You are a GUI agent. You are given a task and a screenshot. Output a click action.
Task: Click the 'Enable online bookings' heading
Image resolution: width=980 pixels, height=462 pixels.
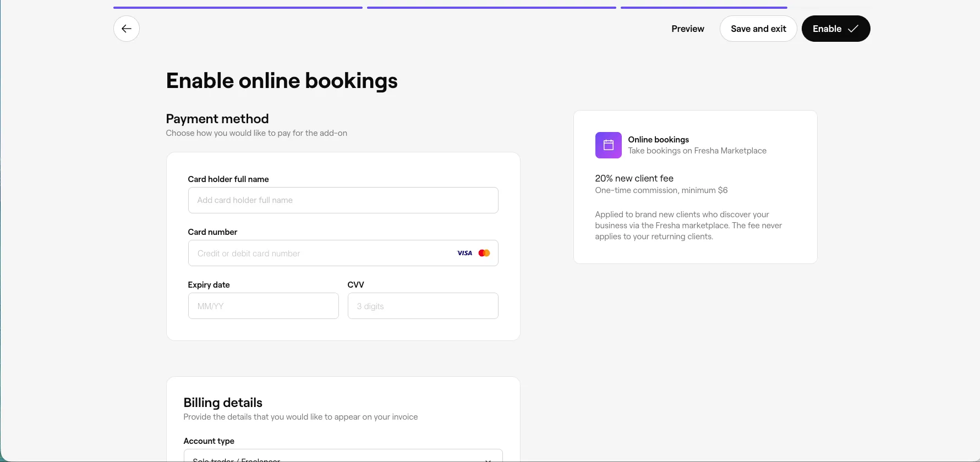coord(282,81)
